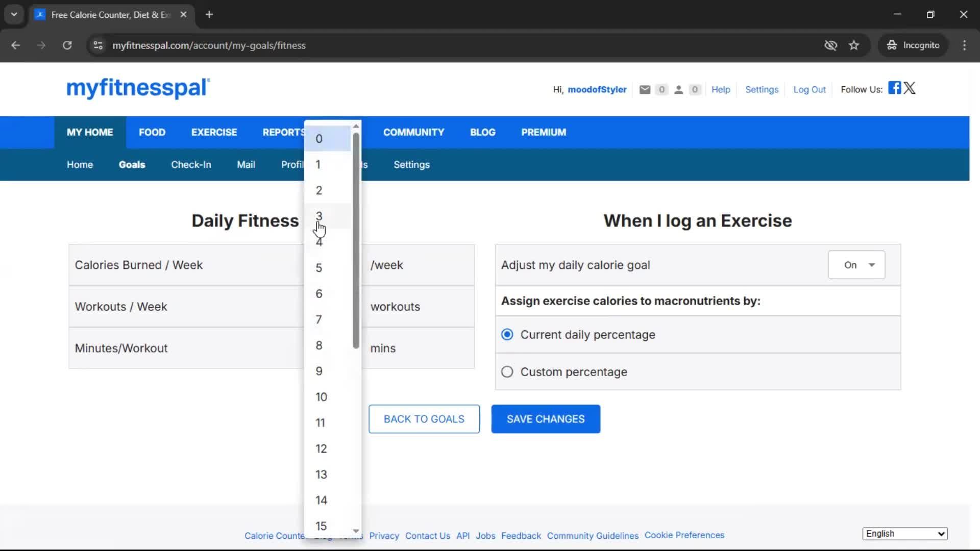Click the moodofStyler username link
Screen dimensions: 980x551
point(597,89)
